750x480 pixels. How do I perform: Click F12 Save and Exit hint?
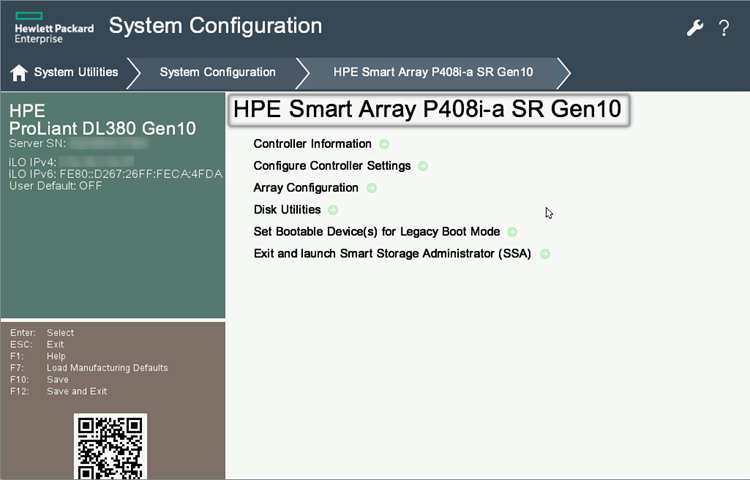click(58, 392)
